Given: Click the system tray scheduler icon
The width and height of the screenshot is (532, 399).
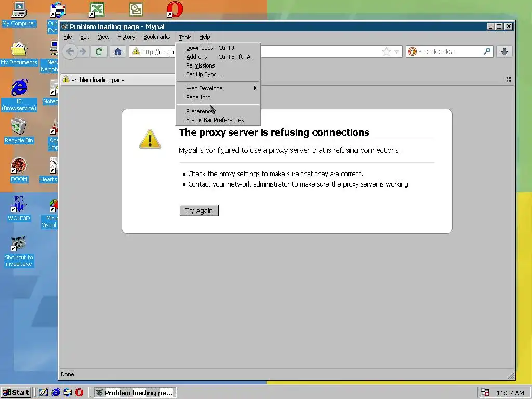Looking at the screenshot, I should (x=485, y=393).
